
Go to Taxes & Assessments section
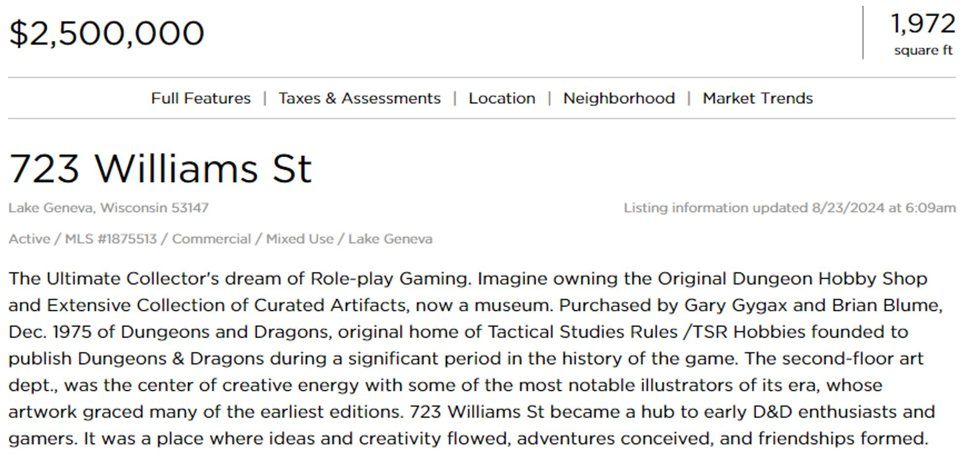359,98
